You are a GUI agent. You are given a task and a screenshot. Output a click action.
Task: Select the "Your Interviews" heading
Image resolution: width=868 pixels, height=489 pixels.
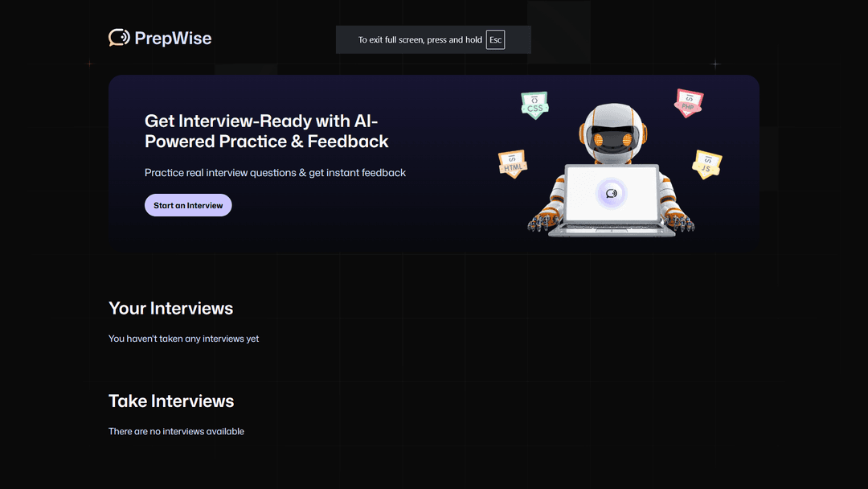click(x=170, y=309)
